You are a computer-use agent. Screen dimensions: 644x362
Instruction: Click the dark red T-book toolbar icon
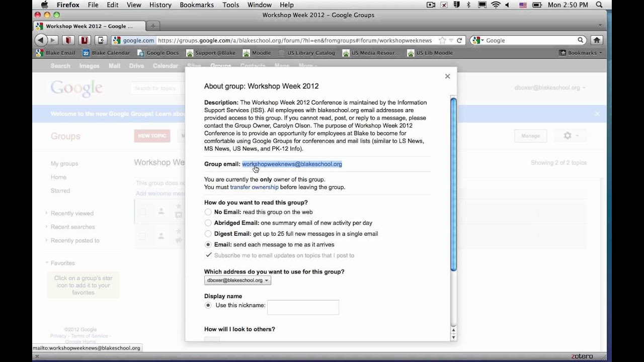[85, 40]
